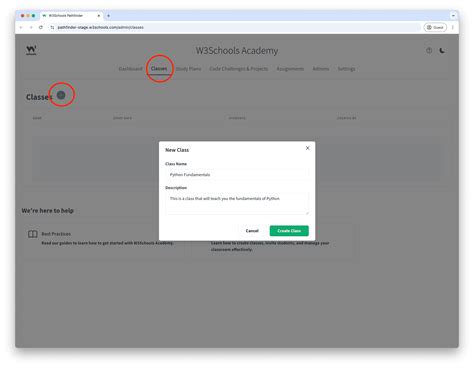474x368 pixels.
Task: Click the Class Name input field
Action: click(237, 175)
